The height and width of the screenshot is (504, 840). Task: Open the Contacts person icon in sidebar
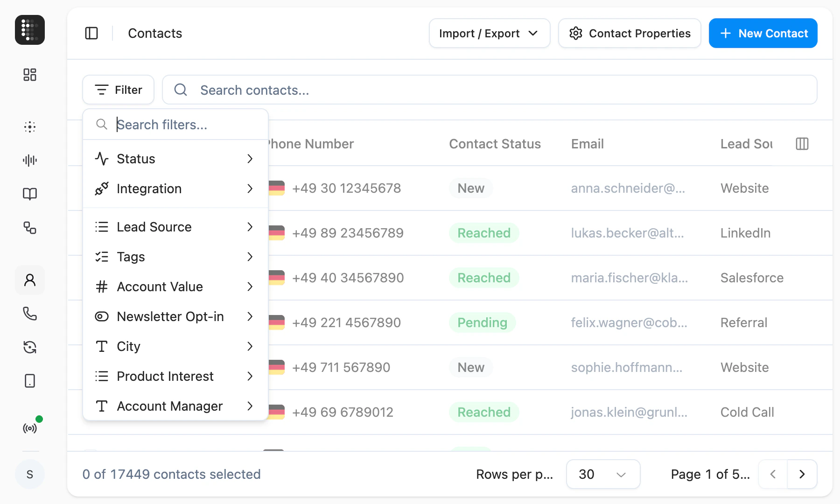[30, 280]
